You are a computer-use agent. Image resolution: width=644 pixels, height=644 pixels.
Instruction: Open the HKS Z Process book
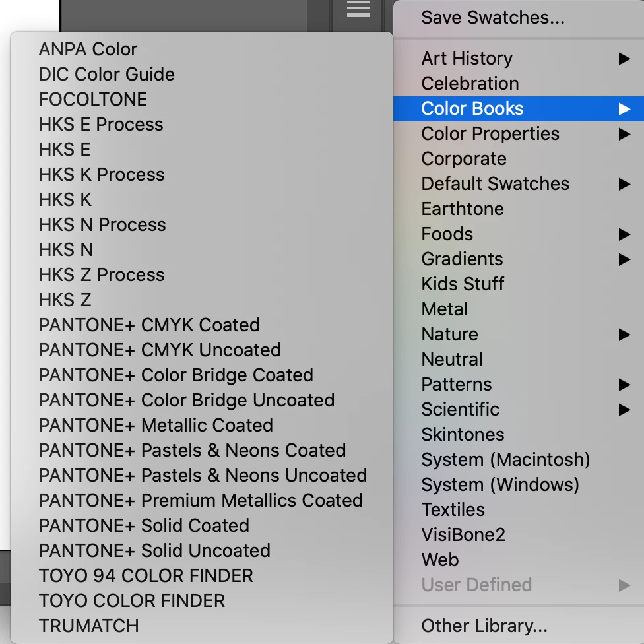click(x=202, y=274)
